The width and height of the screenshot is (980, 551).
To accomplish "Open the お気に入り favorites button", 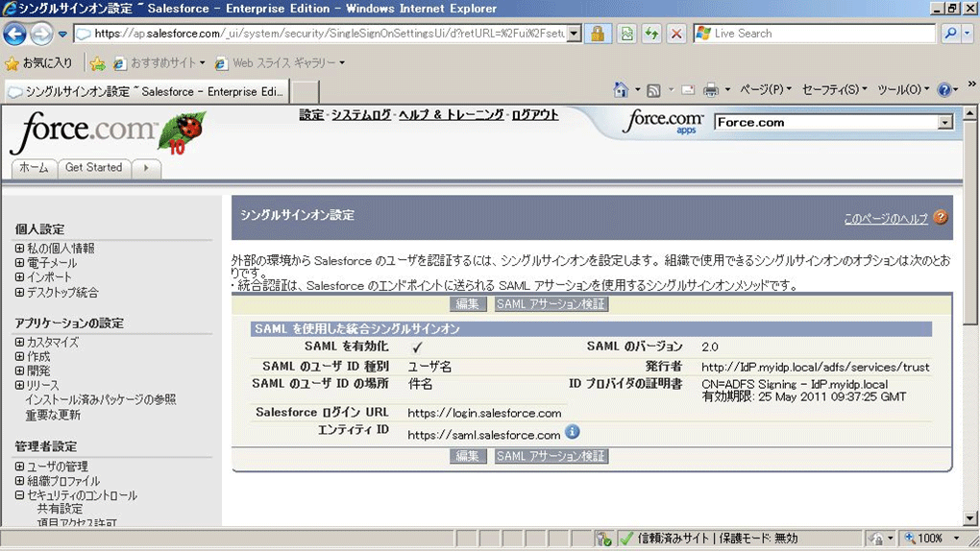I will [x=38, y=63].
